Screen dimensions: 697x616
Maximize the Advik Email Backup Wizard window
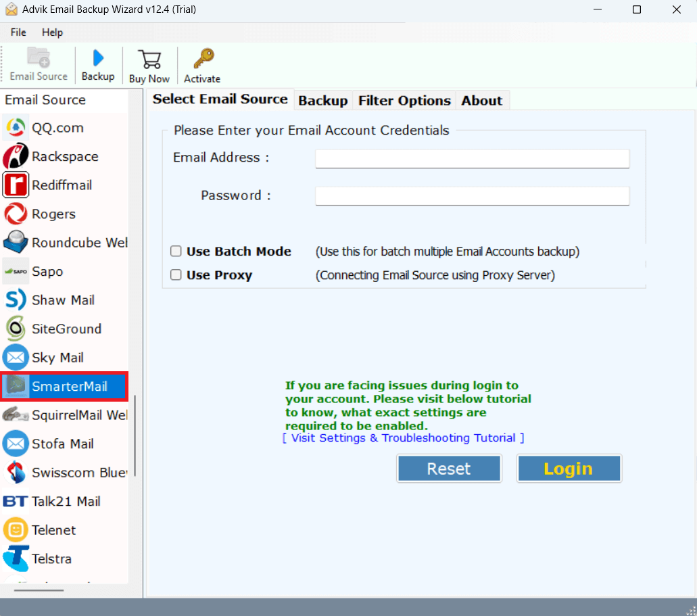coord(637,9)
